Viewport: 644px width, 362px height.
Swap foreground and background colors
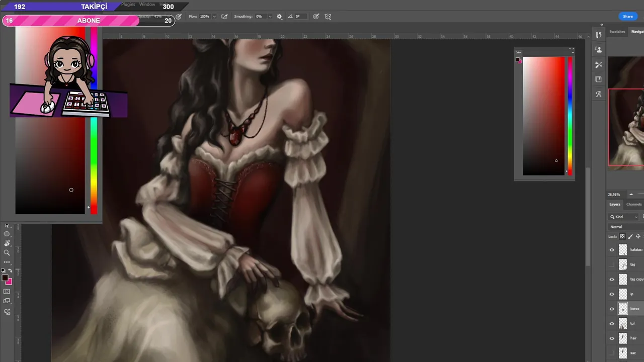(10, 270)
